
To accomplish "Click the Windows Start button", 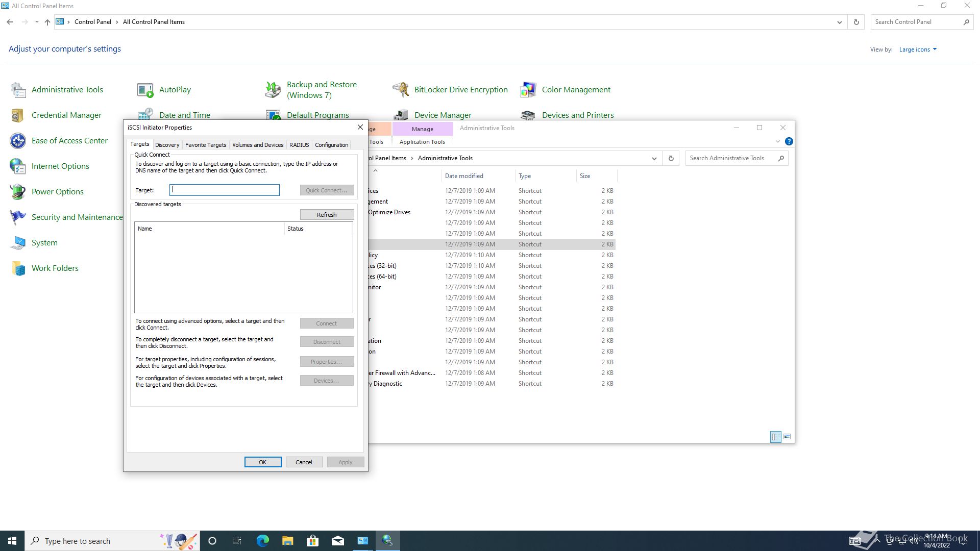I will point(12,541).
